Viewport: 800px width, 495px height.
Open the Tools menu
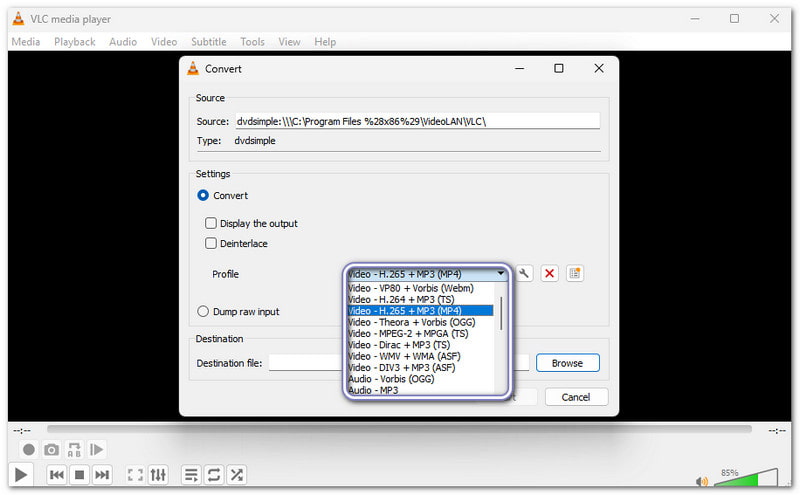click(x=252, y=42)
